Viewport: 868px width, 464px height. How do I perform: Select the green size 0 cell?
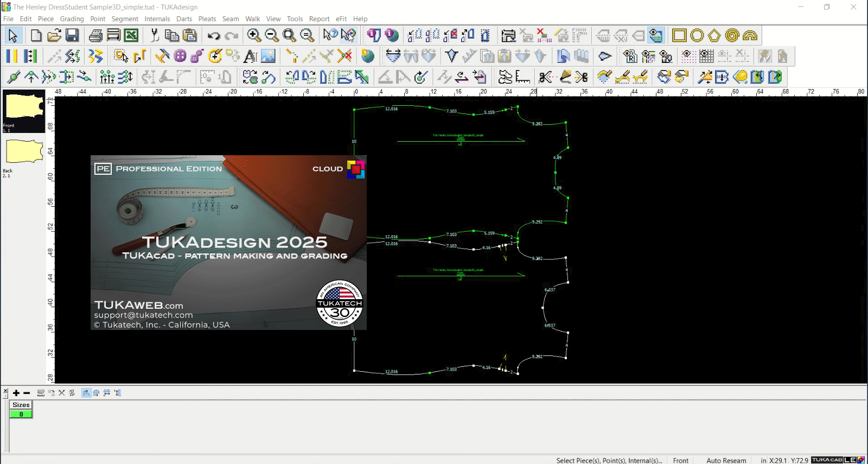click(x=21, y=414)
